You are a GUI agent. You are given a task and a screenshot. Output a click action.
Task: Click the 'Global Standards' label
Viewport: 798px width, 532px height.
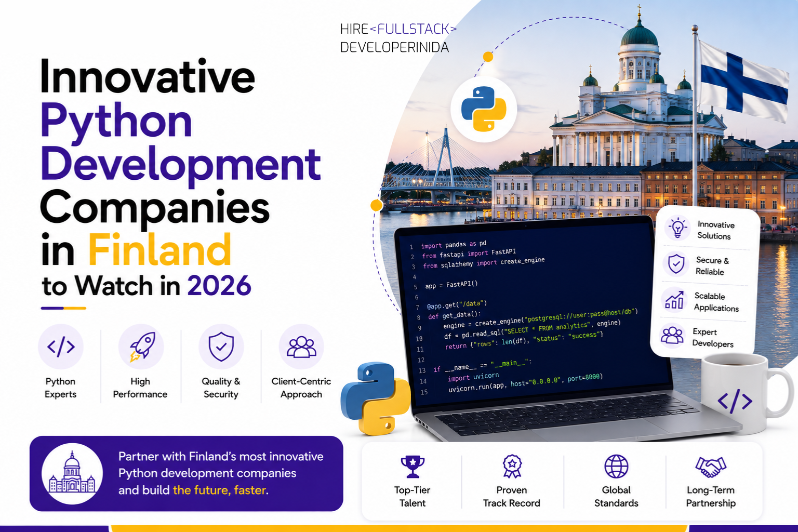[616, 497]
